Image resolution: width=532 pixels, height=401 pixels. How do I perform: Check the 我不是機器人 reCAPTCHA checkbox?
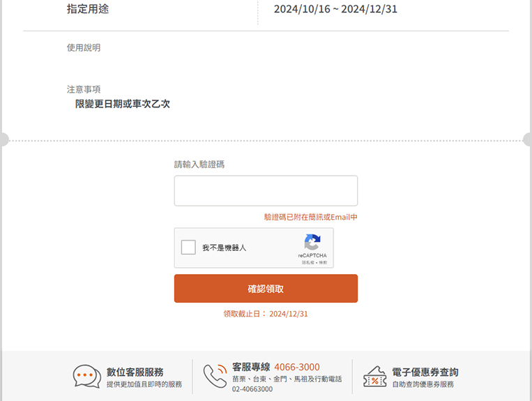tap(188, 248)
